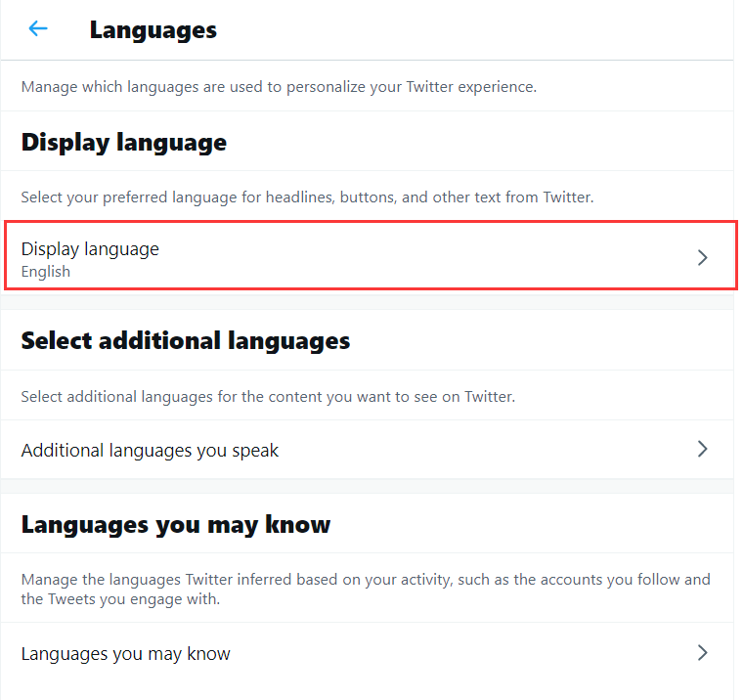The image size is (744, 700).
Task: Select Additional languages you speak option
Action: tap(368, 450)
